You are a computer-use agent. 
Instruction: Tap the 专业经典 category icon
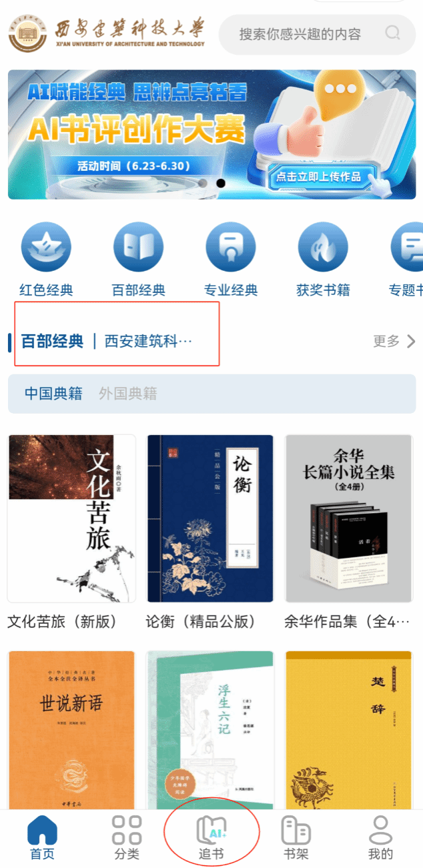coord(231,247)
